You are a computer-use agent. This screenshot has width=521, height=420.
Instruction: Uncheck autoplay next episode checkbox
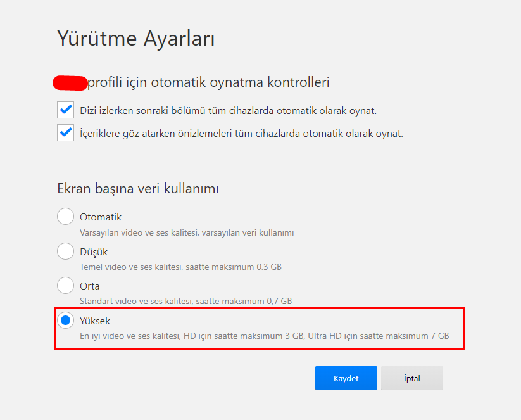tap(65, 110)
